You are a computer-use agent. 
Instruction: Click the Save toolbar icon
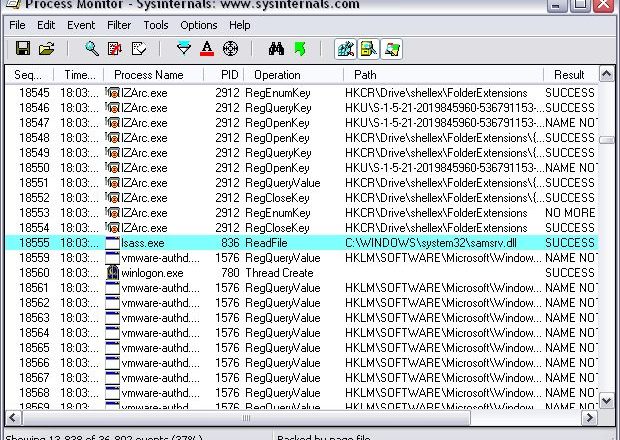point(23,49)
